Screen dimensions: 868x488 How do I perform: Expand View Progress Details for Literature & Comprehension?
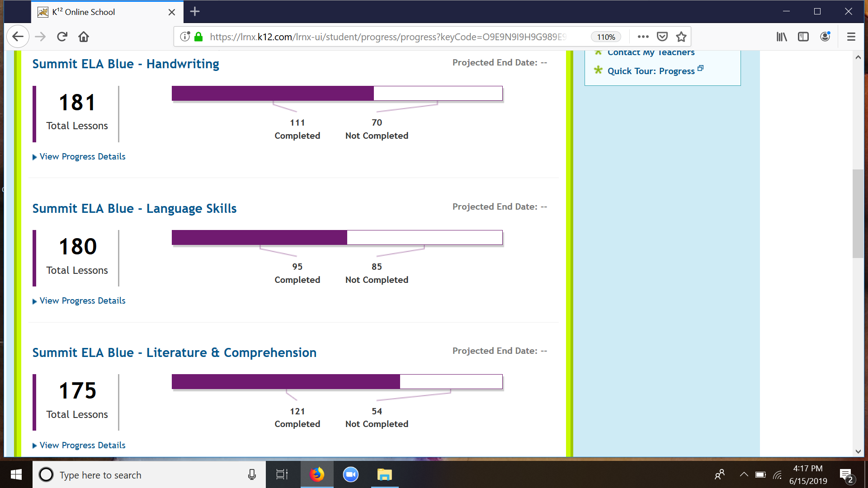point(79,446)
